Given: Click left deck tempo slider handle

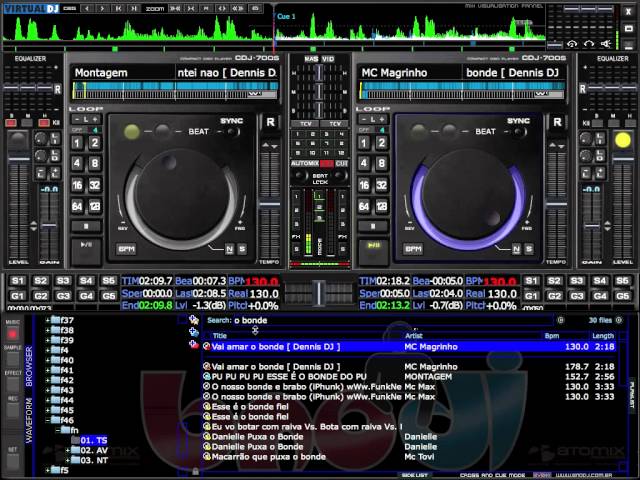Looking at the screenshot, I should [270, 204].
